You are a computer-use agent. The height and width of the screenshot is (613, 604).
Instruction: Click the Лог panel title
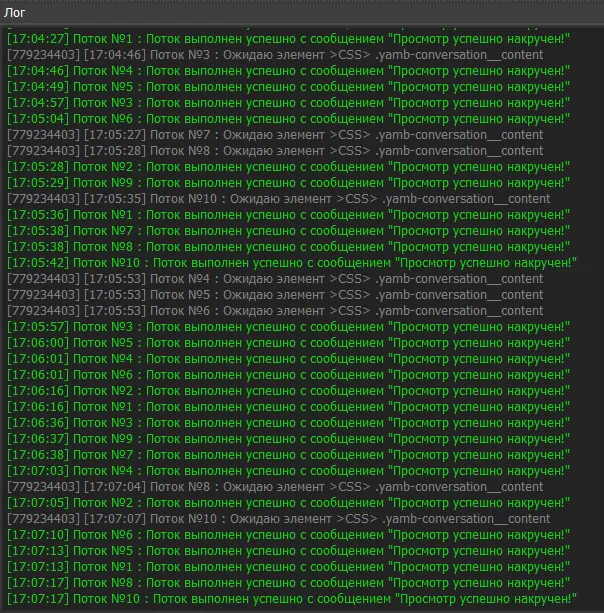click(15, 12)
